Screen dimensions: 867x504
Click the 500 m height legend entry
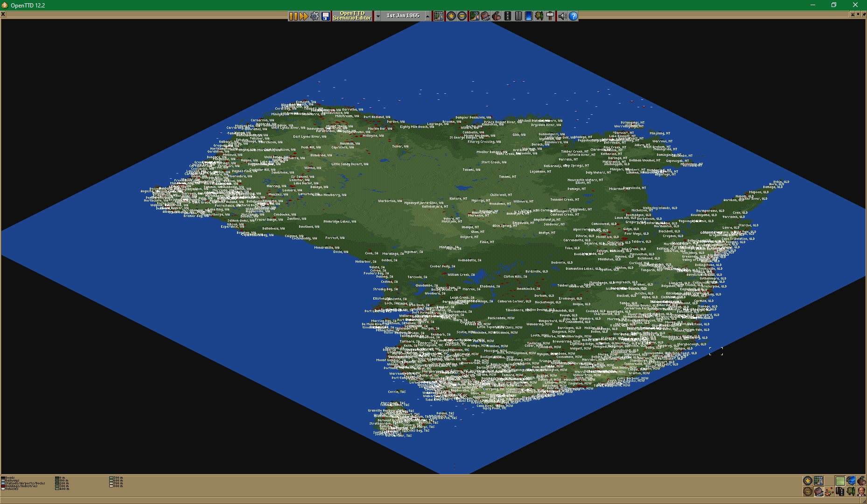pos(116,478)
